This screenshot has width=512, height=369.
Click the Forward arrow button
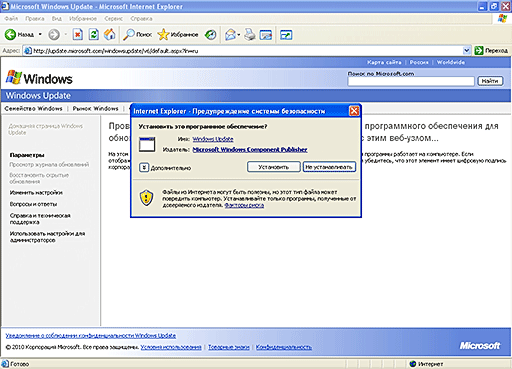click(x=54, y=34)
